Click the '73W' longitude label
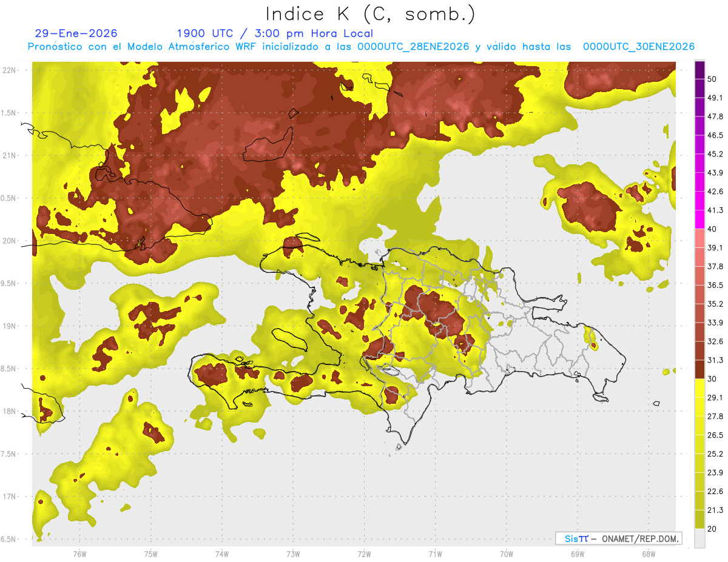This screenshot has height=562, width=728. click(x=293, y=554)
